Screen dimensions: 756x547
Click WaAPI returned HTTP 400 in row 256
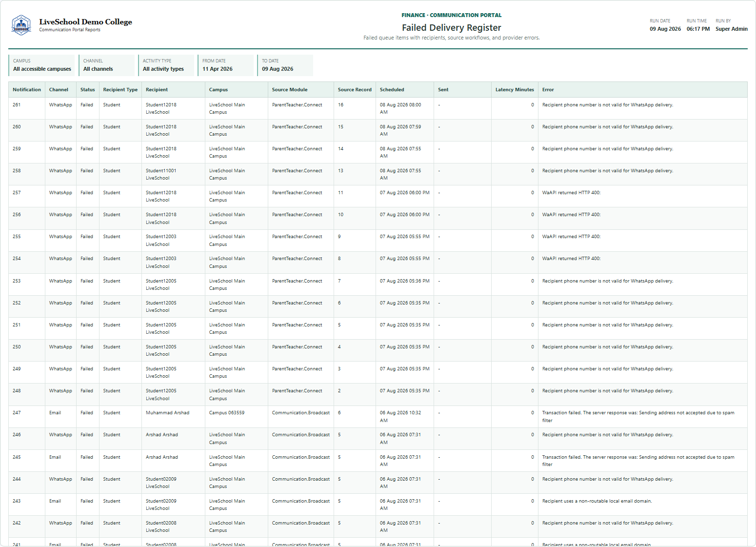(572, 215)
